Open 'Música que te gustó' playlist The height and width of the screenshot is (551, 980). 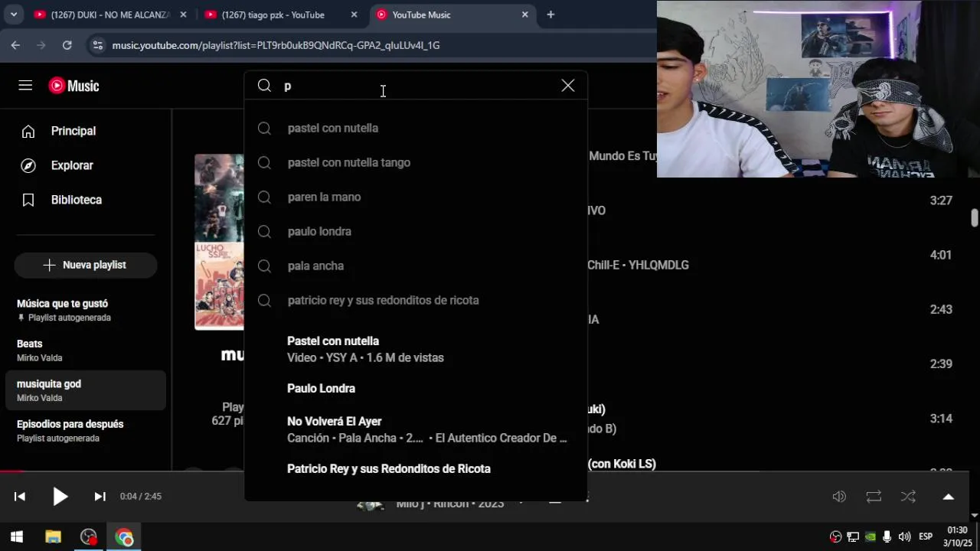tap(86, 310)
